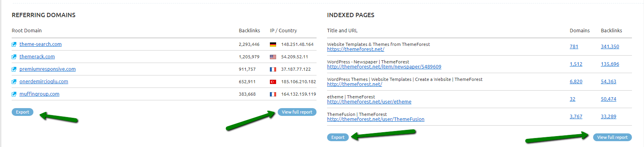
Task: Click the 32 domains count
Action: (x=572, y=99)
